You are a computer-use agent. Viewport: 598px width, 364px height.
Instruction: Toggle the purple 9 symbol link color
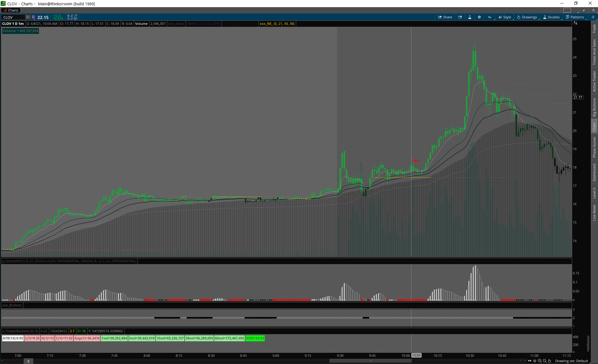click(33, 17)
